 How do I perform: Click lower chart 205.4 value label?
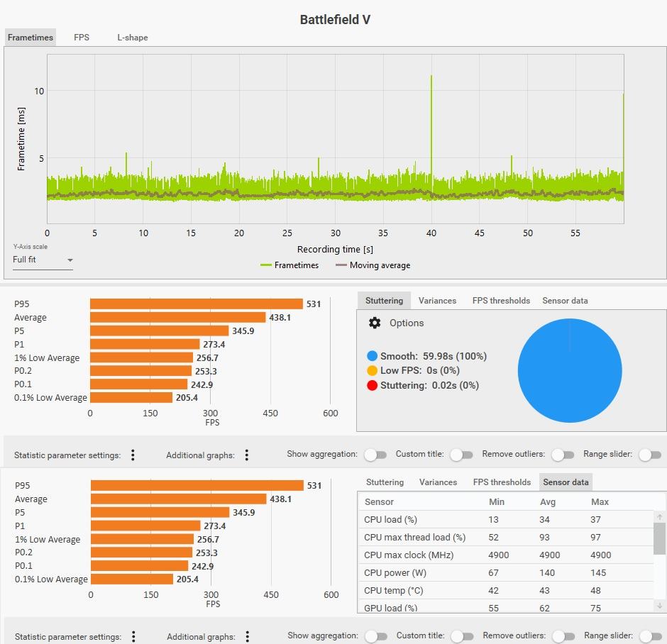pos(187,579)
